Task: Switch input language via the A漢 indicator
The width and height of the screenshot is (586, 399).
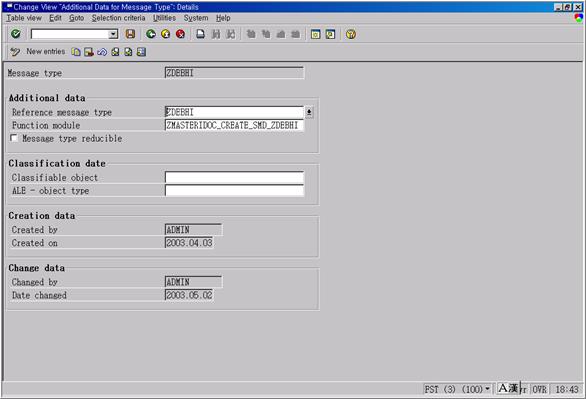Action: [x=509, y=388]
